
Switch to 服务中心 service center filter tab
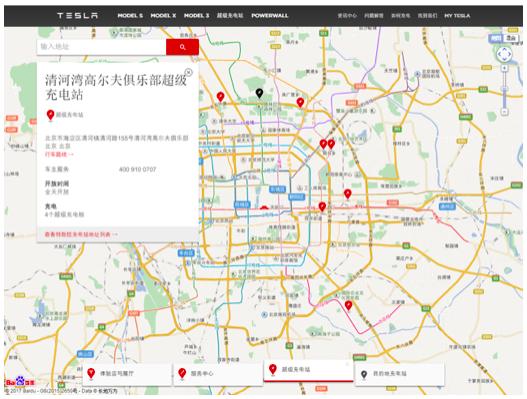tap(218, 373)
